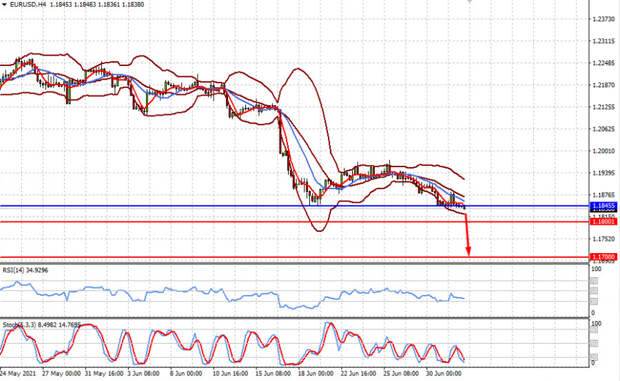Click the 31 May 16:00 date label
The image size is (620, 381).
(x=104, y=373)
